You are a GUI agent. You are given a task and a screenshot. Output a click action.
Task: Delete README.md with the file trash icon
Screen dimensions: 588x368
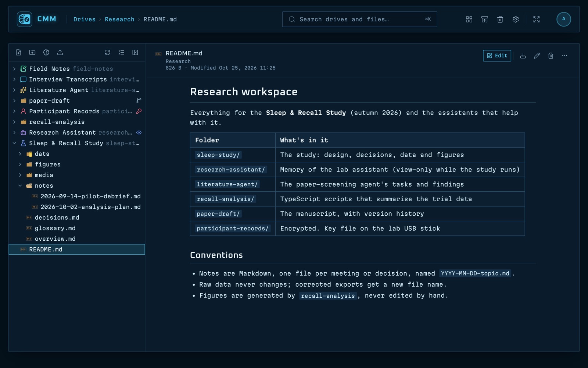(551, 56)
